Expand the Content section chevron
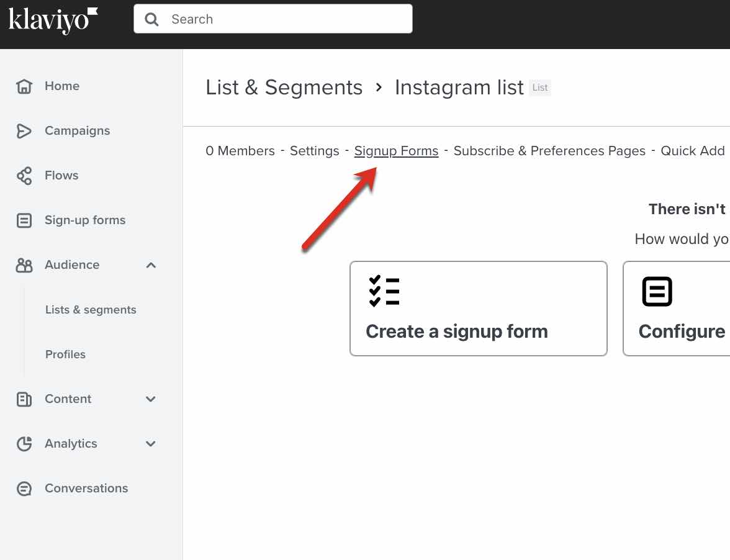The width and height of the screenshot is (730, 560). tap(151, 399)
